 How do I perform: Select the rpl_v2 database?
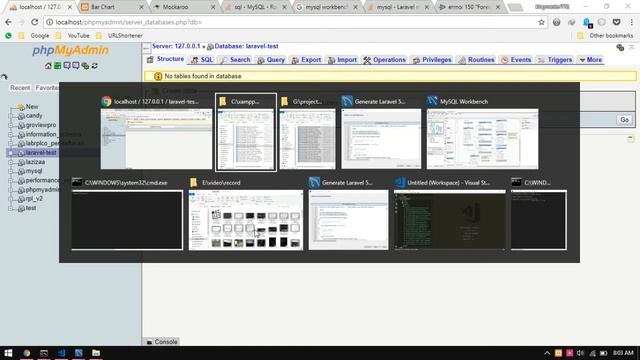click(34, 198)
